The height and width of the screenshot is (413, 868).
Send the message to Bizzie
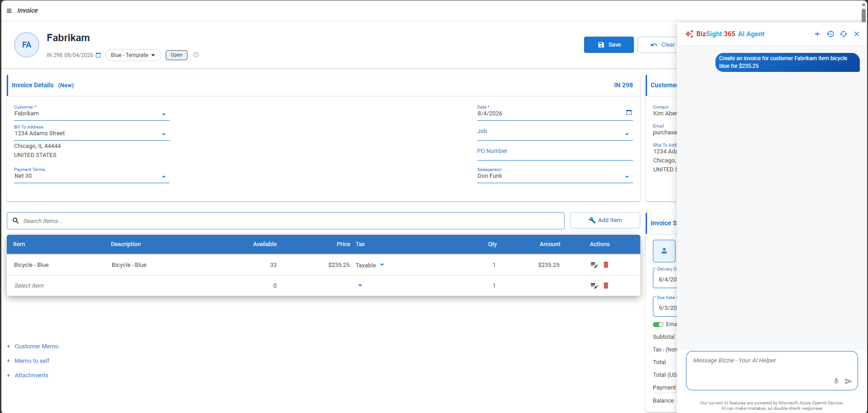click(x=849, y=381)
